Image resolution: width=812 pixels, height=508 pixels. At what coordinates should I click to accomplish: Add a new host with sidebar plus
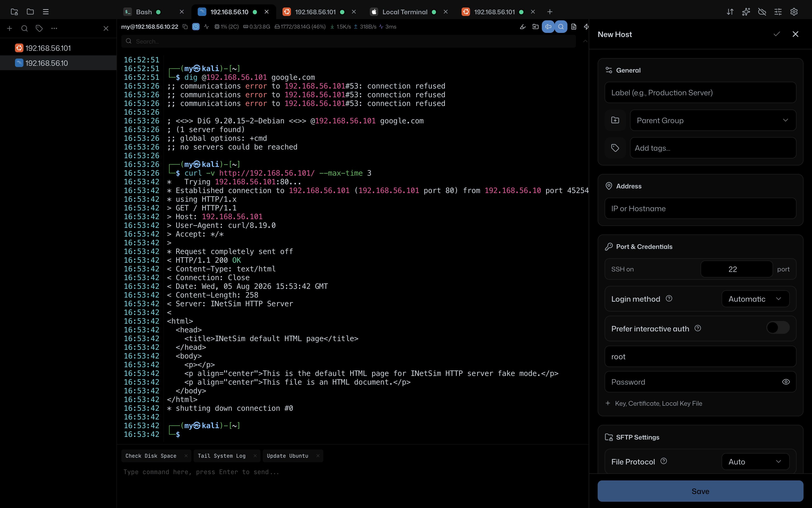9,29
